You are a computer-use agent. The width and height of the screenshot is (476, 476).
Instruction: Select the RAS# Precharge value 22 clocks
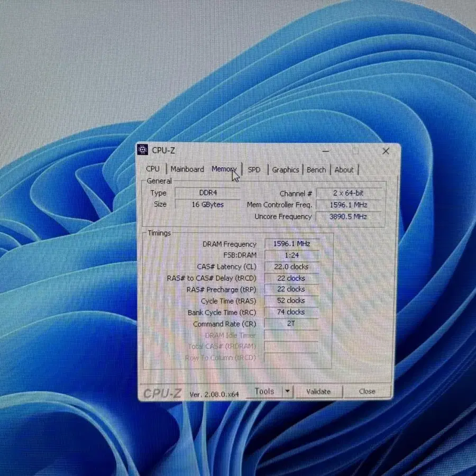click(291, 289)
